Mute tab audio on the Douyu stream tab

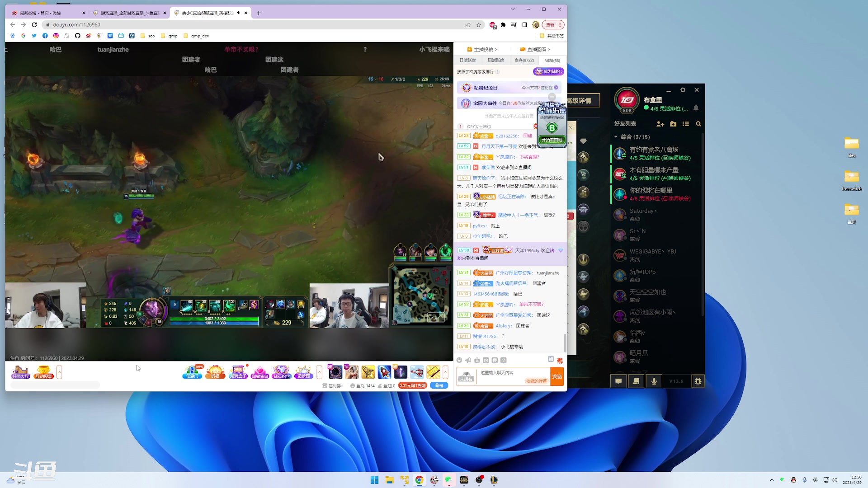[x=238, y=13]
